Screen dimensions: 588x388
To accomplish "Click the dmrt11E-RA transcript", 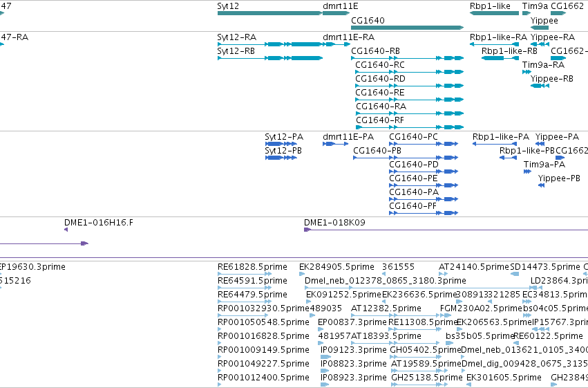I will [x=336, y=44].
